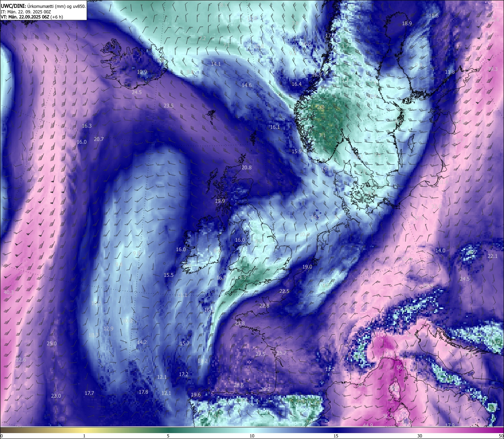This screenshot has height=439, width=504.
Task: Click the 'VT: Mán. 22.09.2025 06Z (+6 h)' line
Action: [x=32, y=17]
